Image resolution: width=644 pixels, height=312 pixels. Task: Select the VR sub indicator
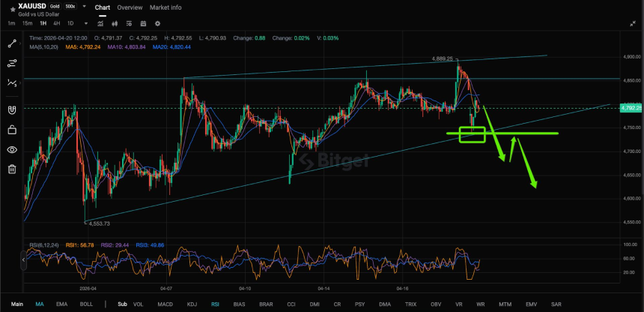(x=459, y=304)
